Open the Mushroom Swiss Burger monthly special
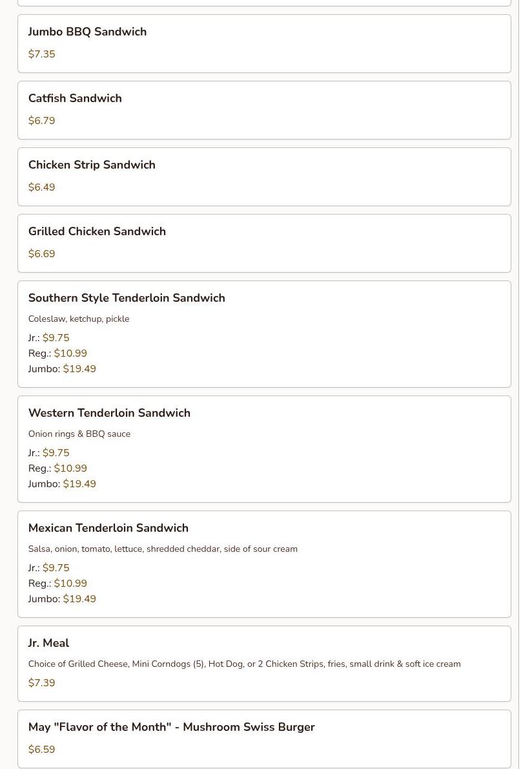Viewport: 532px width, 769px height. point(171,727)
